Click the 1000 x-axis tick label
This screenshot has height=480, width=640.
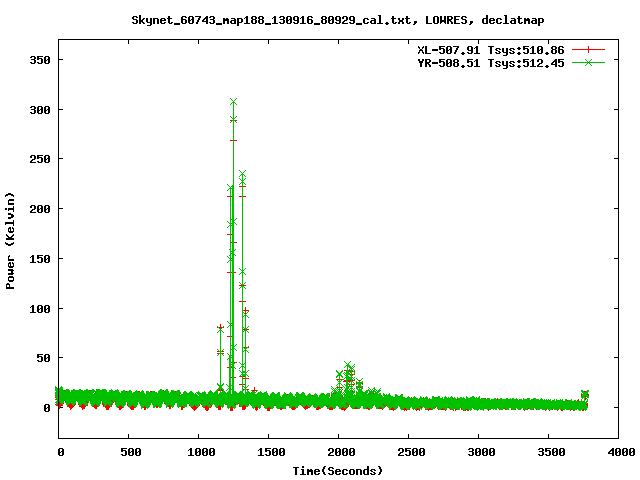(201, 452)
